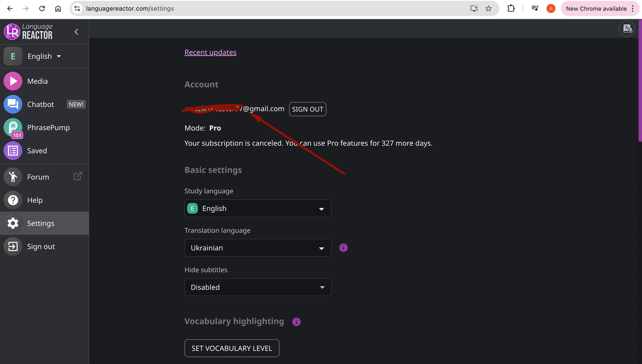Open the Media section icon

click(13, 81)
